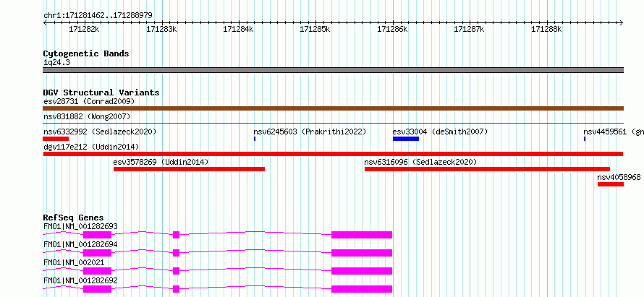Screen dimensions: 644x297
Task: Click the esv28731 (Conrad2009) label
Action: coord(89,101)
